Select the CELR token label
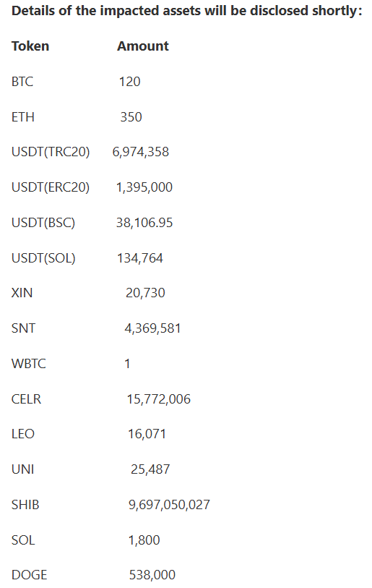This screenshot has width=372, height=588. tap(26, 399)
